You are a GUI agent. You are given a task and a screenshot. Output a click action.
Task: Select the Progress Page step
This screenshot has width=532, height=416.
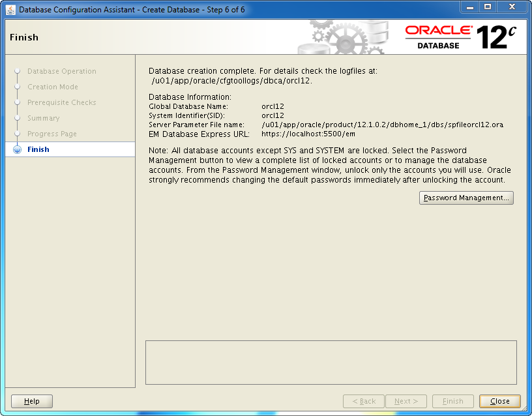[x=52, y=134]
